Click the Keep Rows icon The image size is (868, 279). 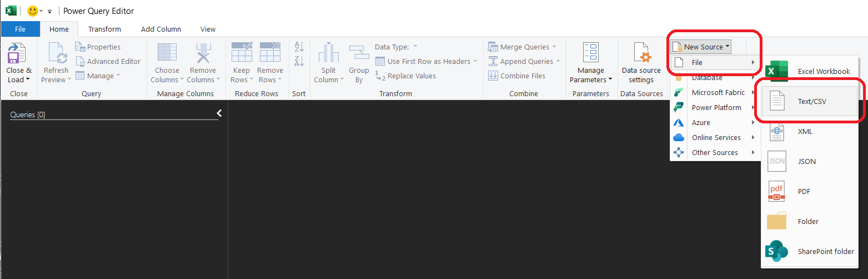[242, 52]
